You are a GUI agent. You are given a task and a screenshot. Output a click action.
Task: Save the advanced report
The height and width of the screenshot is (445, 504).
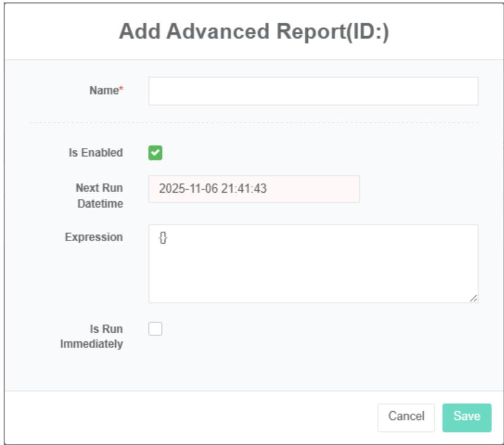tap(467, 417)
